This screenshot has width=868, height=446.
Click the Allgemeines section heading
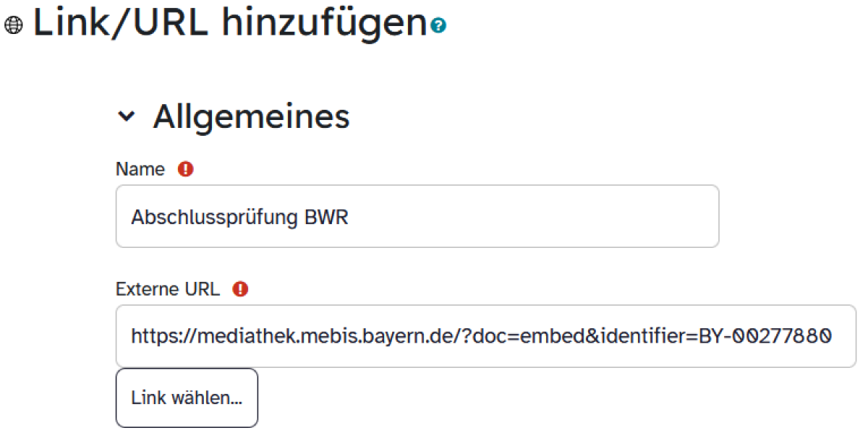(x=250, y=116)
